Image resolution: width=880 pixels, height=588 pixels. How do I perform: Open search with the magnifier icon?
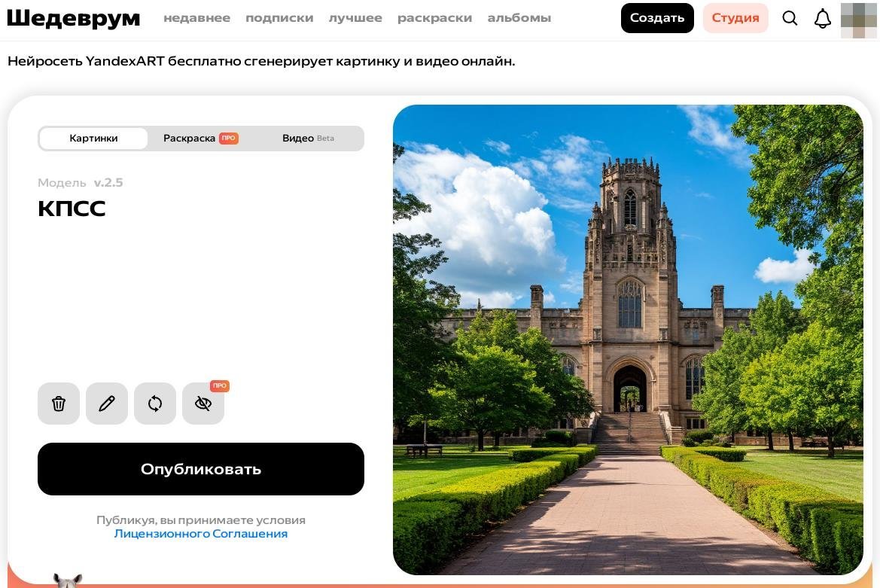click(x=790, y=18)
